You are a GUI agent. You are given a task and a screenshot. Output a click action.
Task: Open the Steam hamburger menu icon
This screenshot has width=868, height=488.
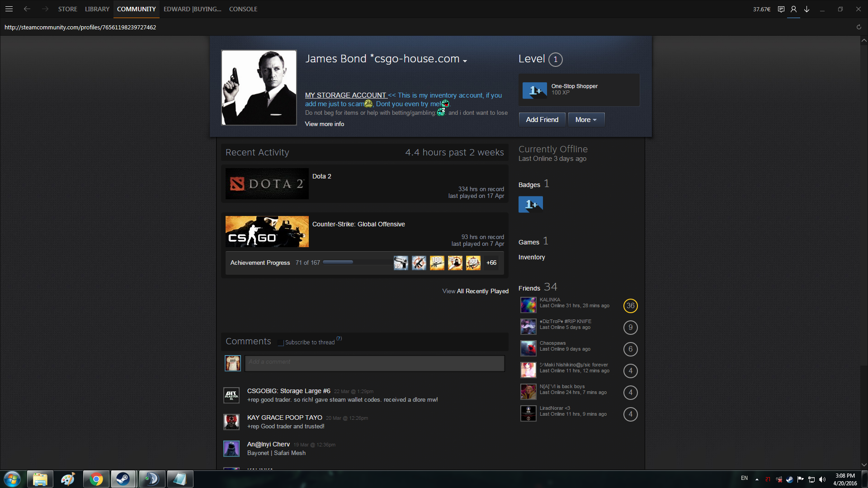[9, 9]
